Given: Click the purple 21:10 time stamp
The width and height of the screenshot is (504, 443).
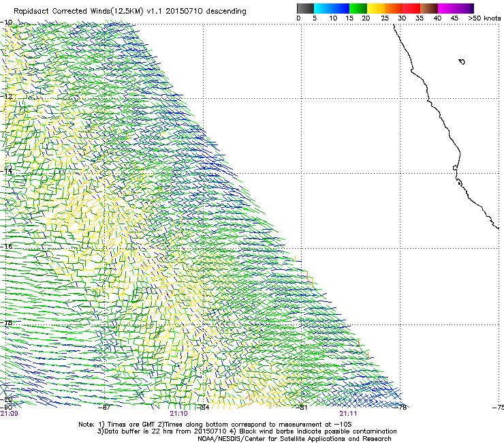Looking at the screenshot, I should [178, 414].
